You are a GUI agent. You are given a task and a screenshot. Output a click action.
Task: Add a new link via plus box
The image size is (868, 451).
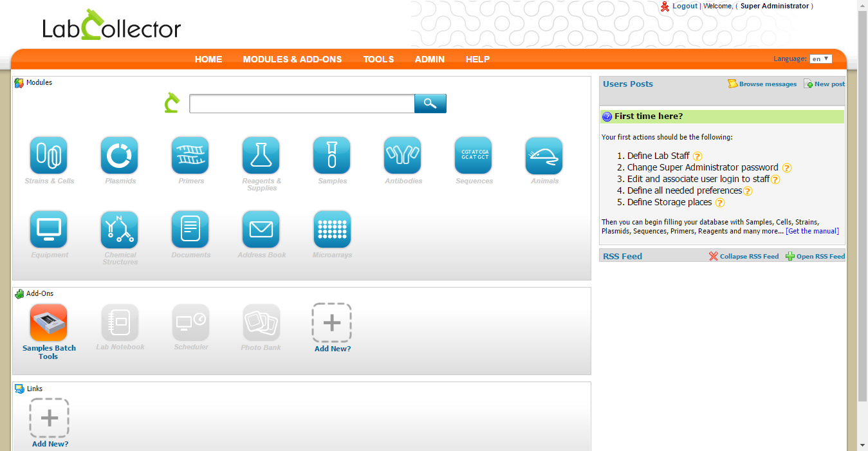click(49, 418)
